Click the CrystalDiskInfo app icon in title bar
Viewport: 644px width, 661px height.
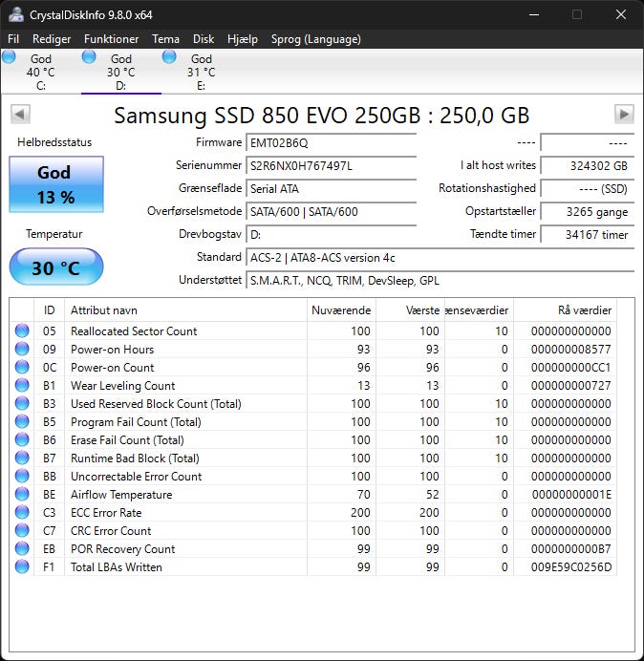pos(15,14)
